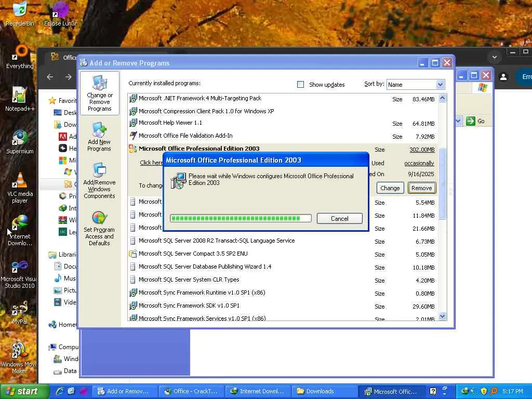The image size is (532, 399).
Task: Open Internet Download Manager desktop icon
Action: tap(20, 230)
